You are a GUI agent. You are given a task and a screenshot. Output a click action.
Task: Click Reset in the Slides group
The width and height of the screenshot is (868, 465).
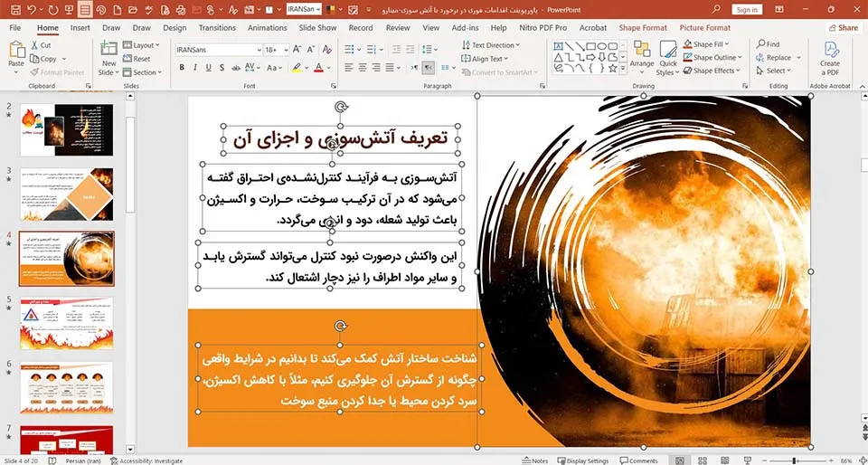(137, 59)
